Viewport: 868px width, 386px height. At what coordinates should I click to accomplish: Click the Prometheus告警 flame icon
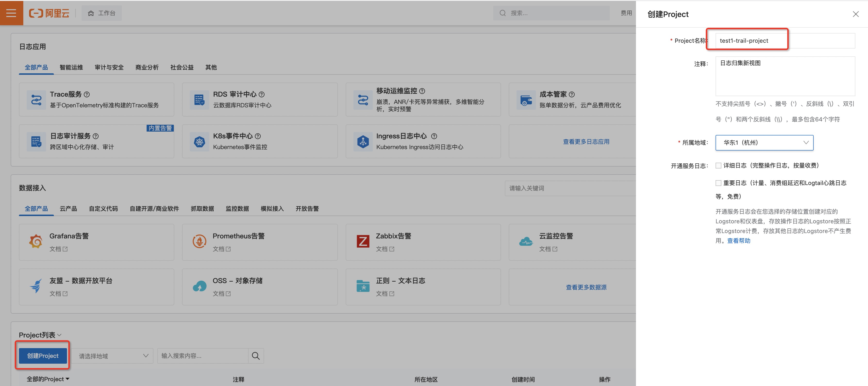click(x=199, y=241)
